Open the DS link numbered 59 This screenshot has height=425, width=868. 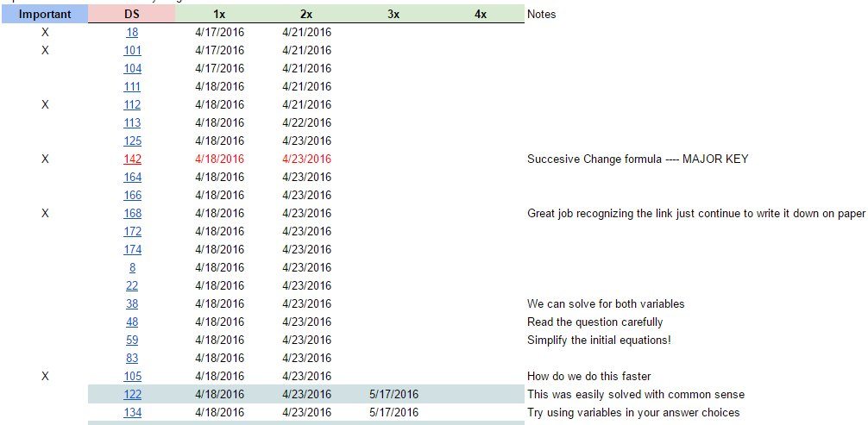pyautogui.click(x=132, y=341)
